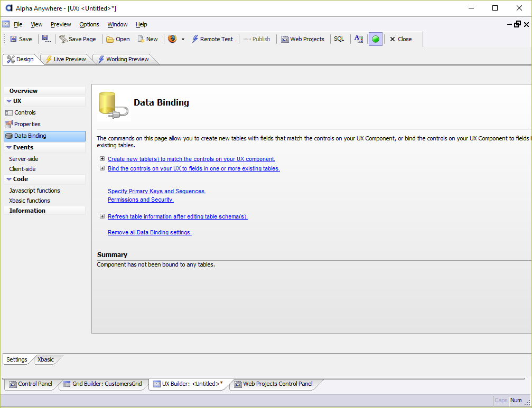Image resolution: width=532 pixels, height=408 pixels.
Task: Select the Data Binding sidebar item
Action: point(44,136)
